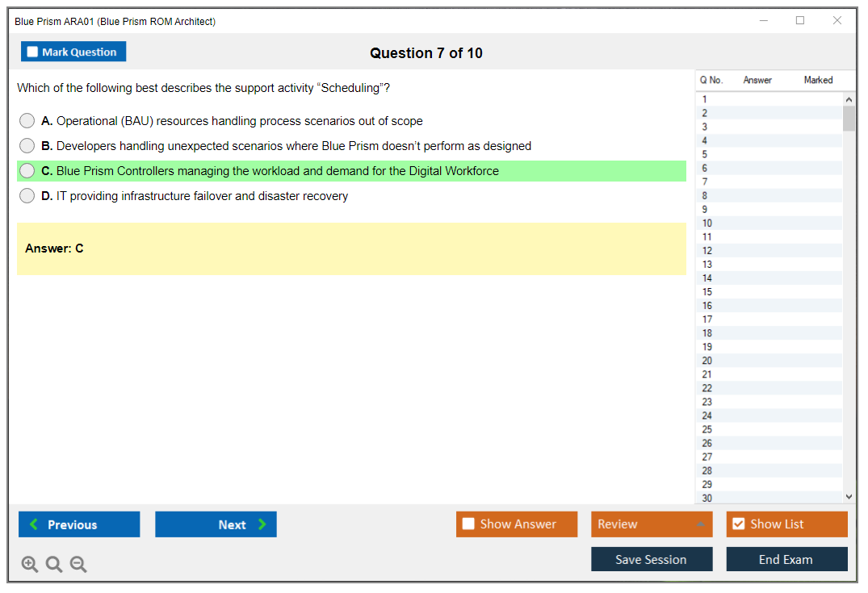Tick the Mark Question checkbox
Viewport: 868px width, 593px height.
(x=33, y=52)
